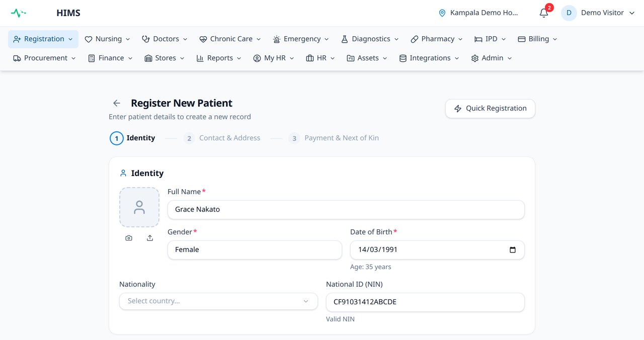This screenshot has width=644, height=340.
Task: Click the Stores shop icon
Action: (x=148, y=58)
